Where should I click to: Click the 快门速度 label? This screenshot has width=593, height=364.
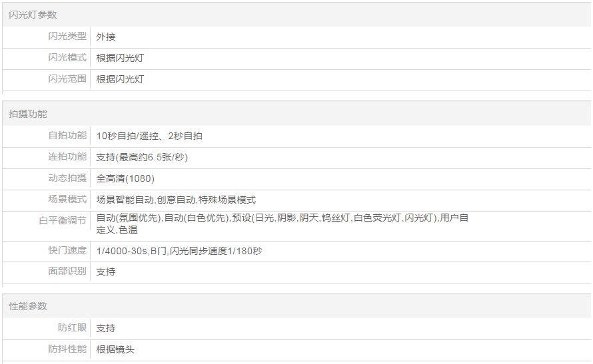point(67,251)
